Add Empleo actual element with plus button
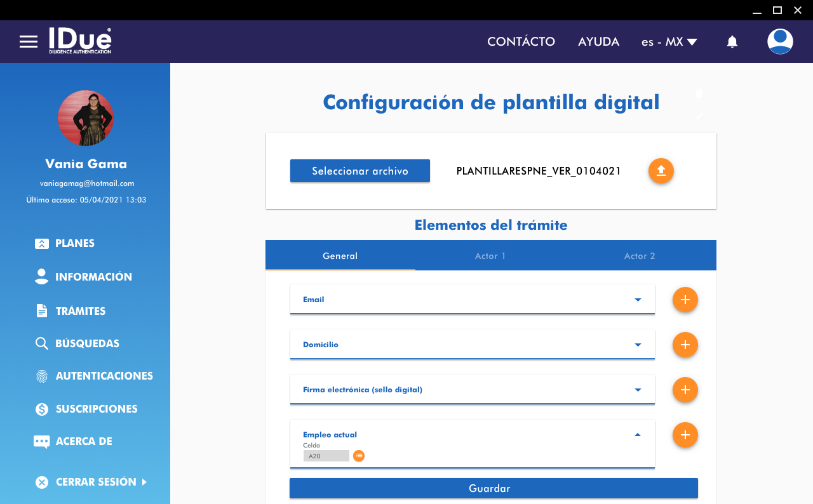The height and width of the screenshot is (504, 813). pos(685,435)
